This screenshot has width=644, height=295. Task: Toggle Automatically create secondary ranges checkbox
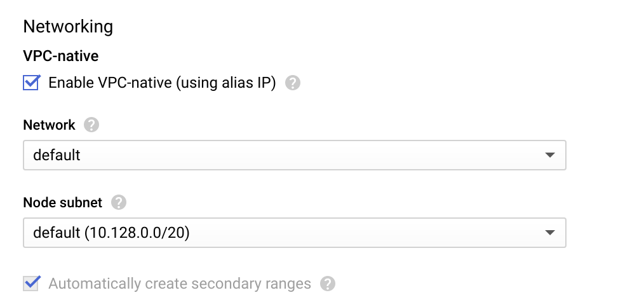[31, 283]
